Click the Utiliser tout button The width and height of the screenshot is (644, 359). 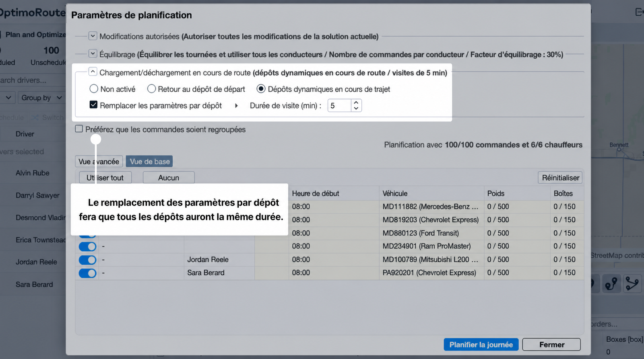tap(105, 178)
